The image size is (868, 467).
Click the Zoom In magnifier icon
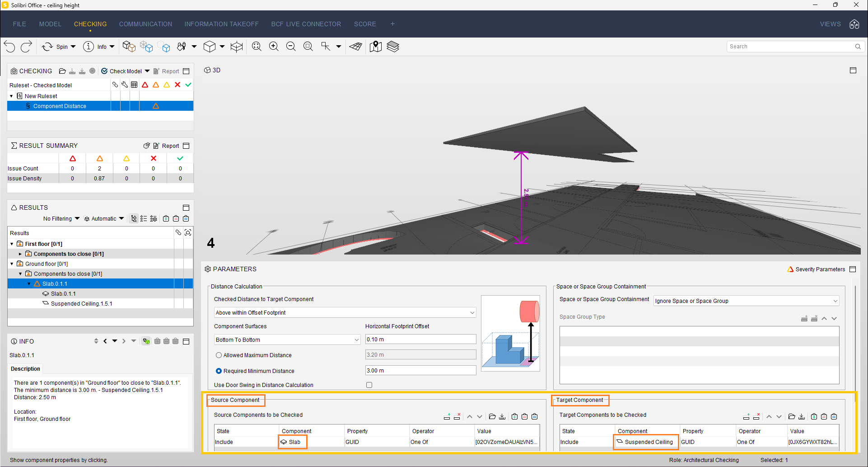[274, 47]
